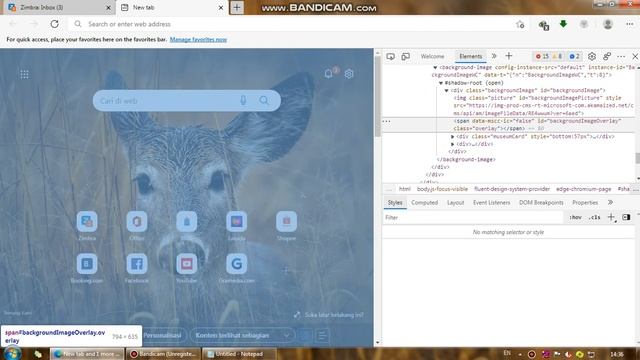The height and width of the screenshot is (360, 640).
Task: Click the green download arrow extension
Action: coord(563,24)
